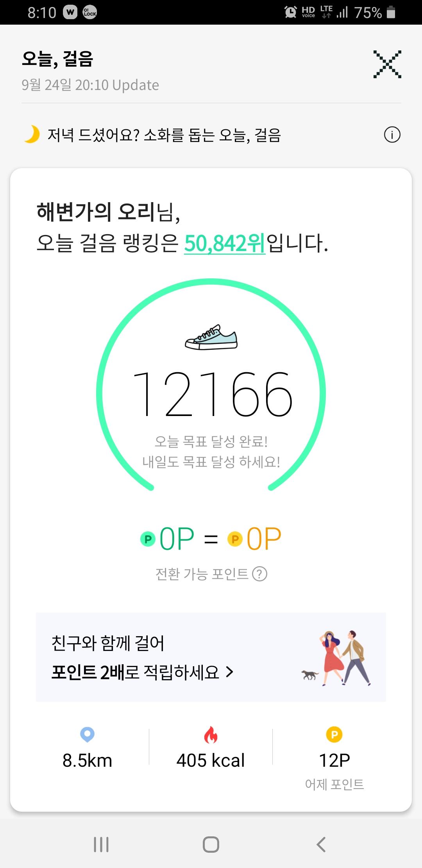Tap the 어제 포인트 coin icon
Viewport: 422px width, 868px height.
(x=334, y=735)
